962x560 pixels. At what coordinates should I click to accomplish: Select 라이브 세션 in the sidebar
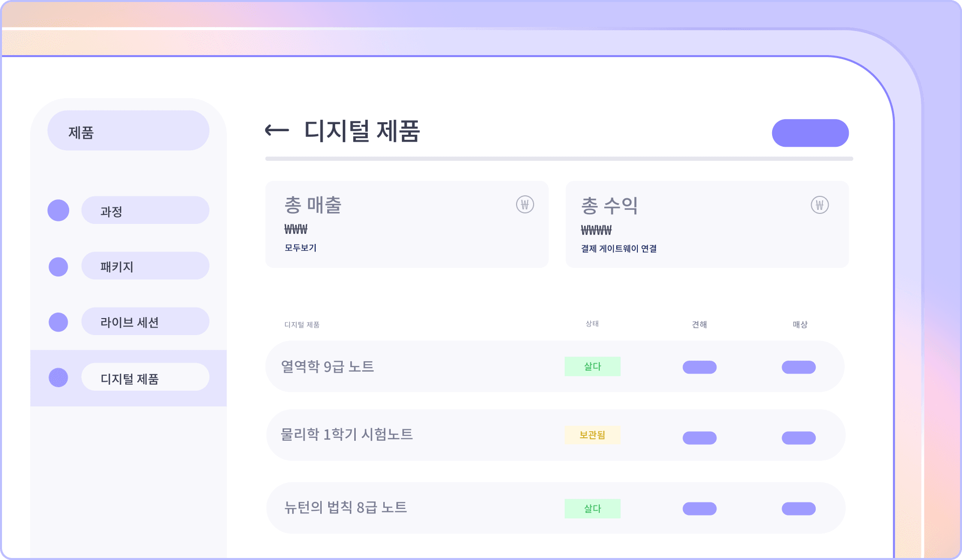[x=145, y=322]
